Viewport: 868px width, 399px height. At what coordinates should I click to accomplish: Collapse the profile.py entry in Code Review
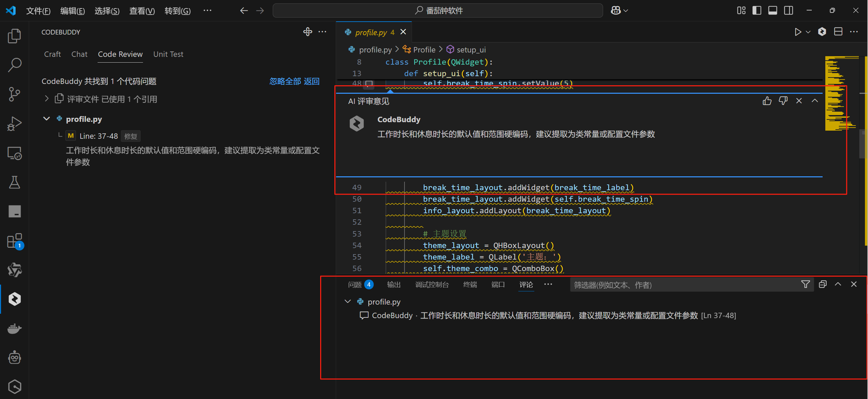coord(46,118)
